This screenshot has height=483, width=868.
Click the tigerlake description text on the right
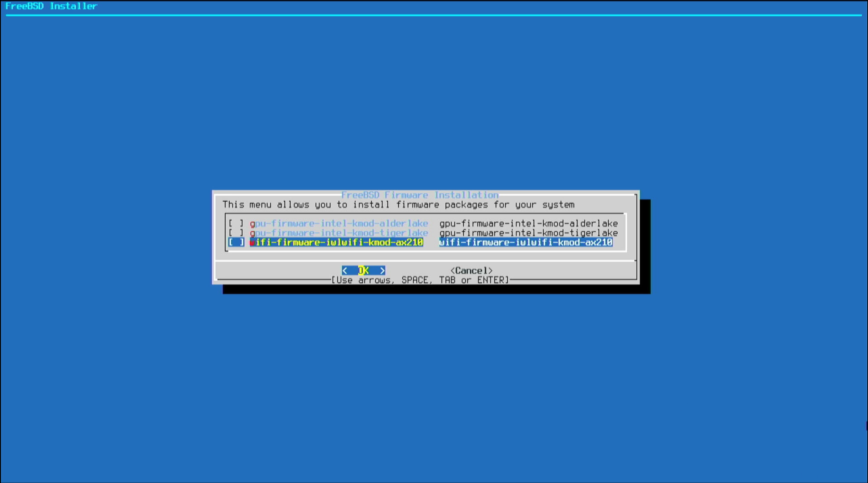tap(528, 233)
